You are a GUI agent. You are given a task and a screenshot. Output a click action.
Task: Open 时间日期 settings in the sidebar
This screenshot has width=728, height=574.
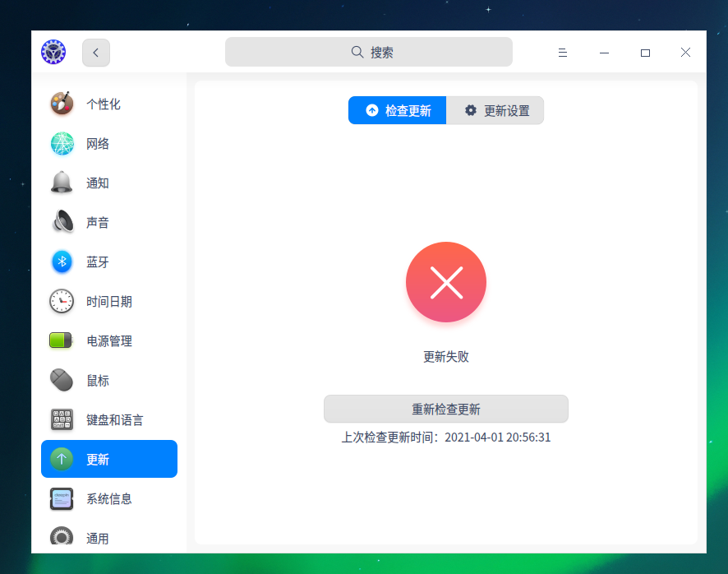(109, 301)
